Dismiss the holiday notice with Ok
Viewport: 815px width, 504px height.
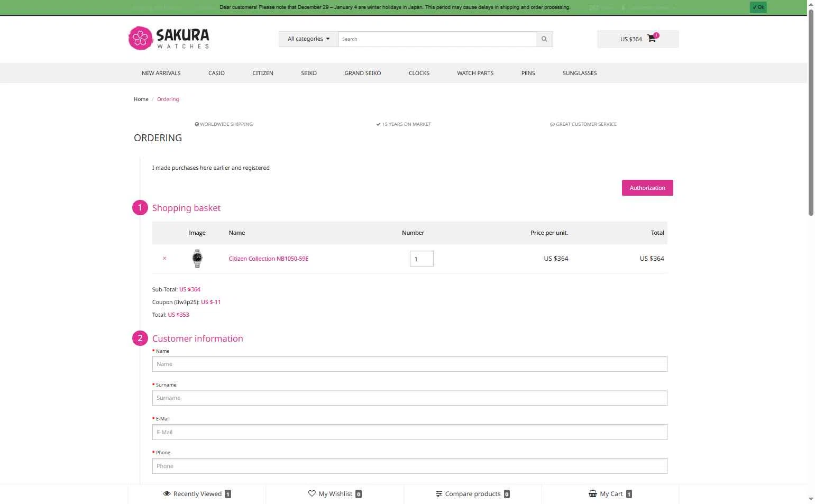pyautogui.click(x=758, y=7)
